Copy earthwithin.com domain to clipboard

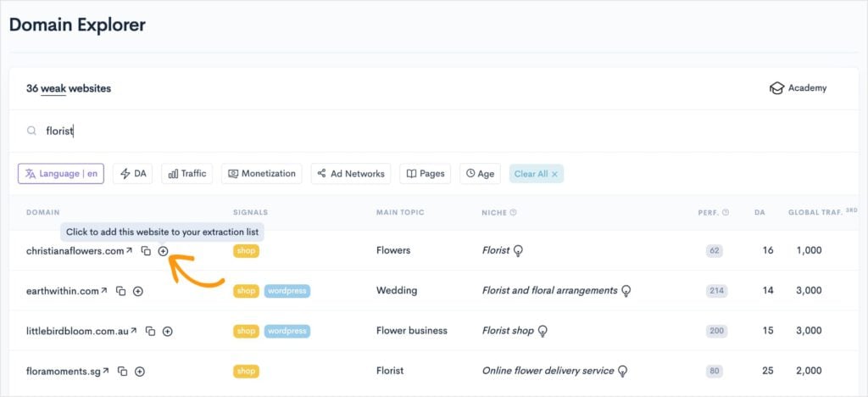tap(121, 291)
